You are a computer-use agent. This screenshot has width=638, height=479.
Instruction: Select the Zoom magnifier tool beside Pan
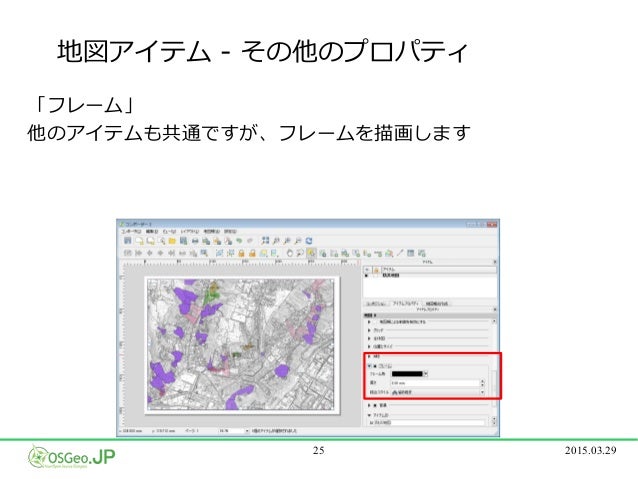pyautogui.click(x=300, y=253)
